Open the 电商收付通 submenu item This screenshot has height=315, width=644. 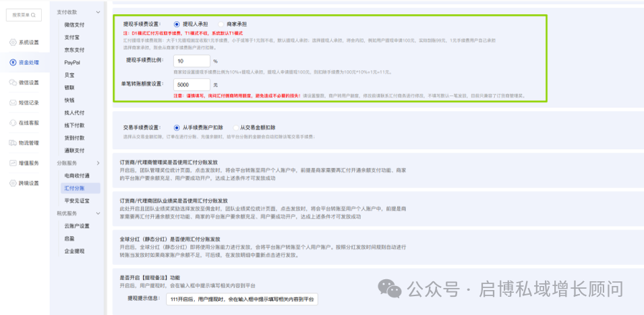[x=76, y=175]
